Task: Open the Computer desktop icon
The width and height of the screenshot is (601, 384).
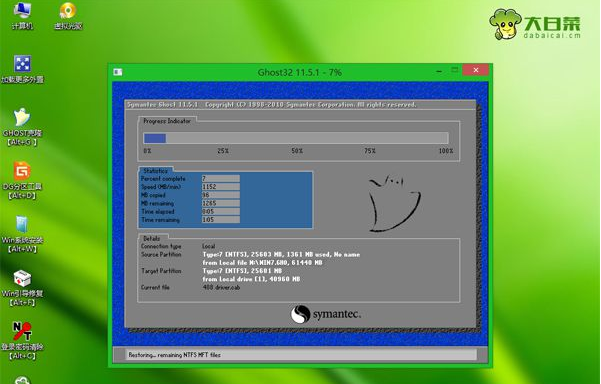Action: 22,15
